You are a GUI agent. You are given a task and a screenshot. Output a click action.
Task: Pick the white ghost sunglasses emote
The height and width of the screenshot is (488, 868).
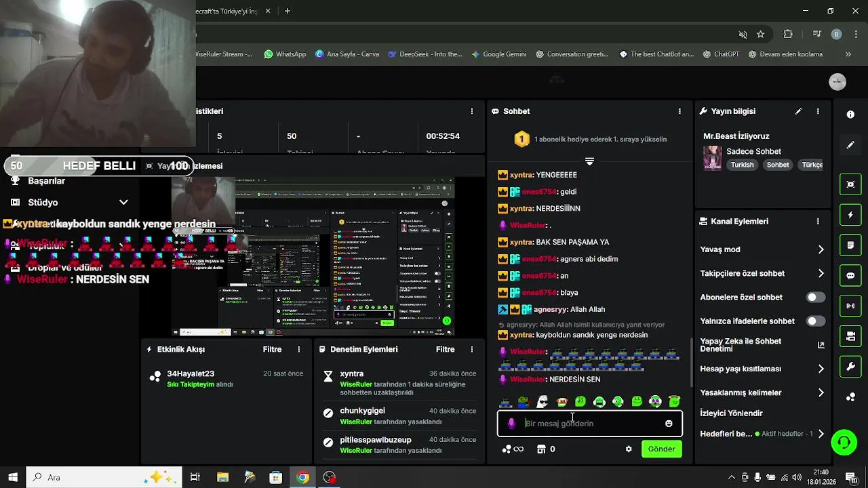pyautogui.click(x=542, y=402)
